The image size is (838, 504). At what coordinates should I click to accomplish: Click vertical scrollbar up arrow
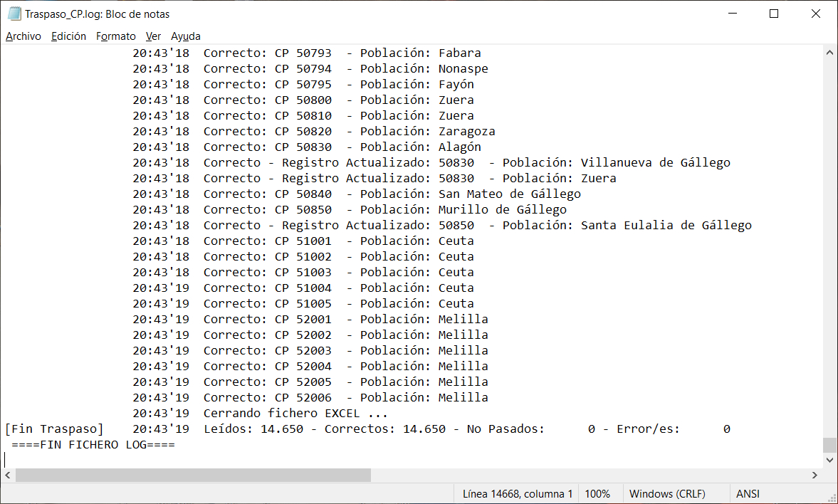(829, 53)
